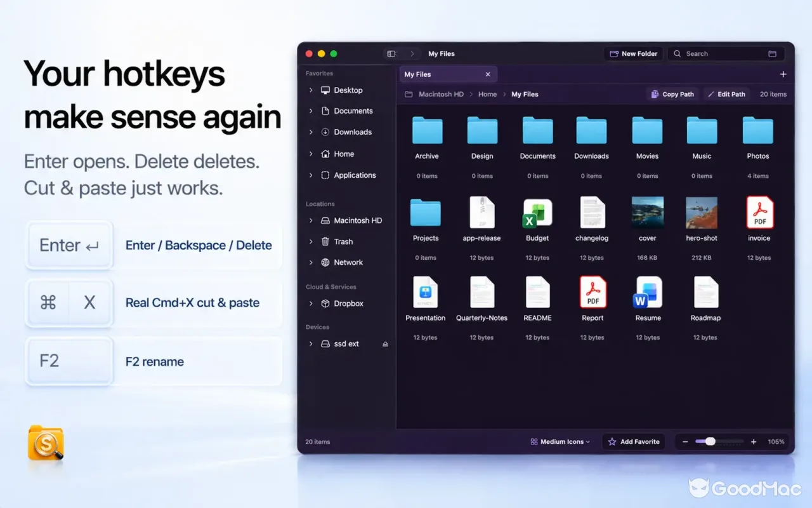The height and width of the screenshot is (508, 812).
Task: Expand the Desktop sidebar item
Action: coord(311,90)
